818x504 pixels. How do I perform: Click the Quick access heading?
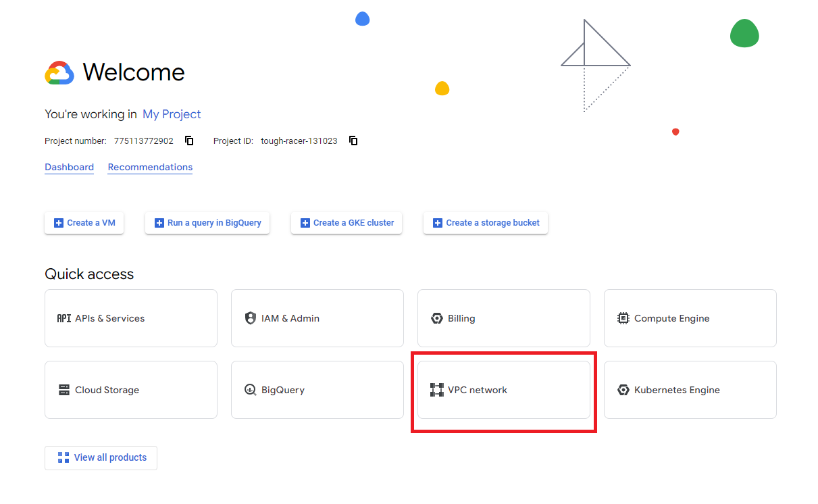(89, 274)
